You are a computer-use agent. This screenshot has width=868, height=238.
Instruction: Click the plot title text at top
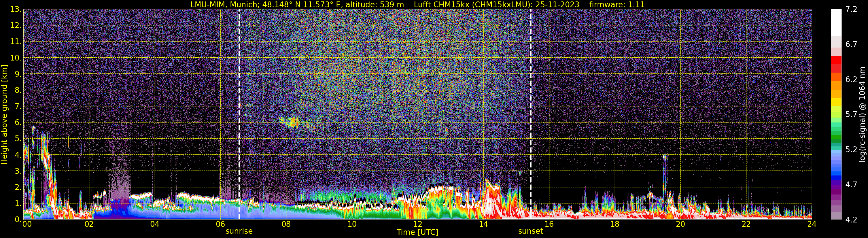click(417, 4)
